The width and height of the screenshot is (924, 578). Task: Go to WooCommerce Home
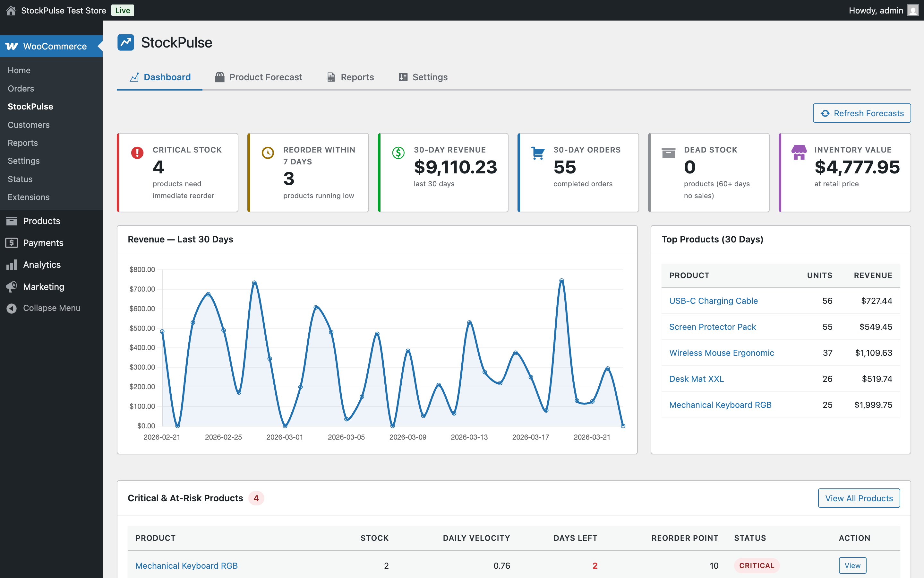pos(19,70)
